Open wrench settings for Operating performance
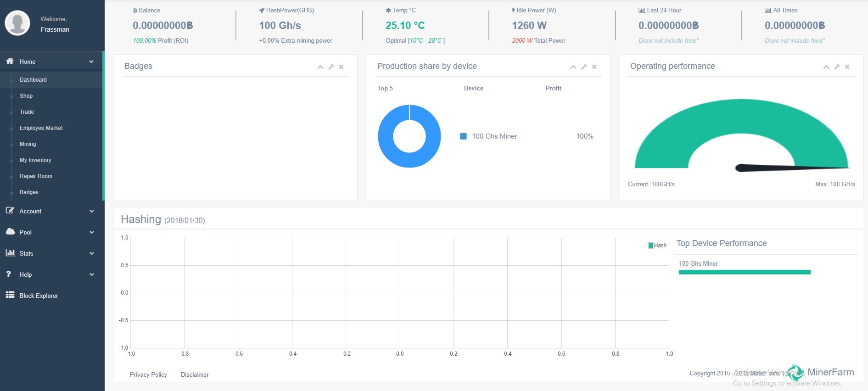Viewport: 868px width, 391px height. (x=837, y=67)
